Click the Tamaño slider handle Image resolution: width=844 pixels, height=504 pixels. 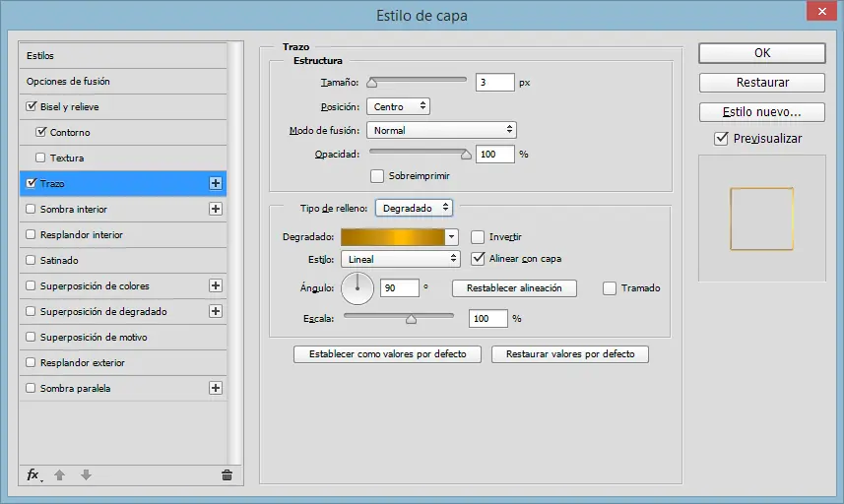[372, 83]
